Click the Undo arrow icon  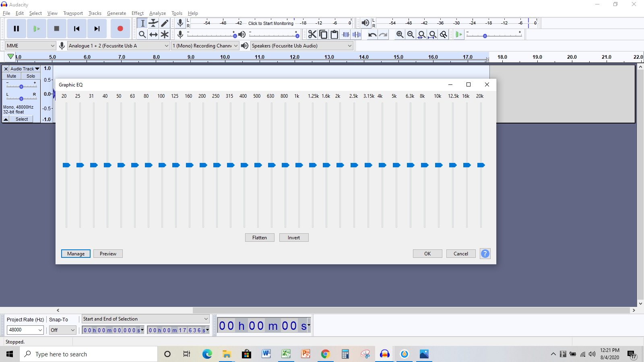372,35
